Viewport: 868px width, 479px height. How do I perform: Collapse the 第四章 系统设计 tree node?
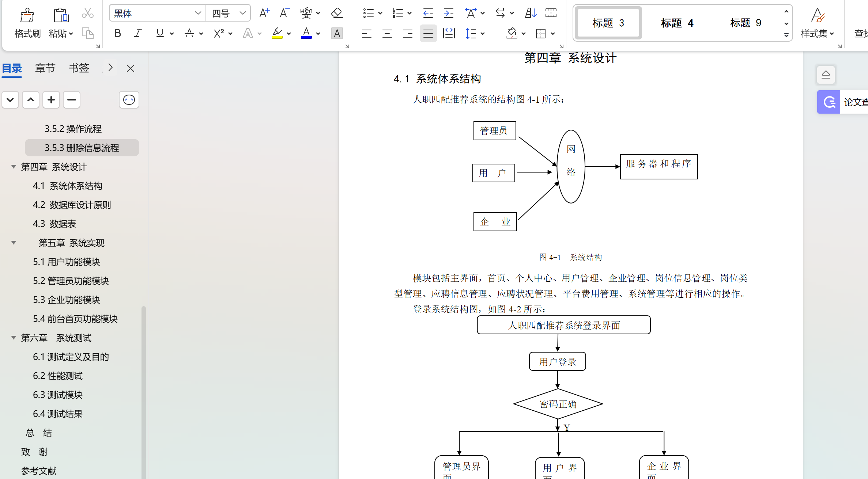click(x=14, y=167)
